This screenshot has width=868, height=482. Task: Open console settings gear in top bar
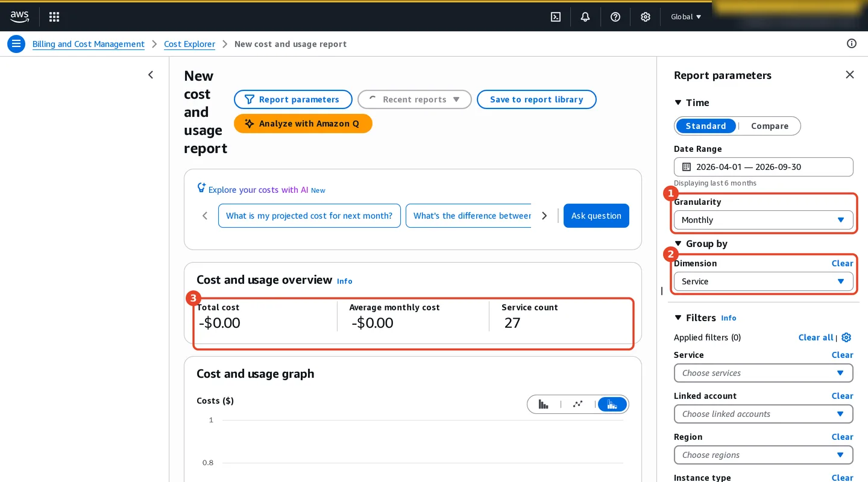646,17
